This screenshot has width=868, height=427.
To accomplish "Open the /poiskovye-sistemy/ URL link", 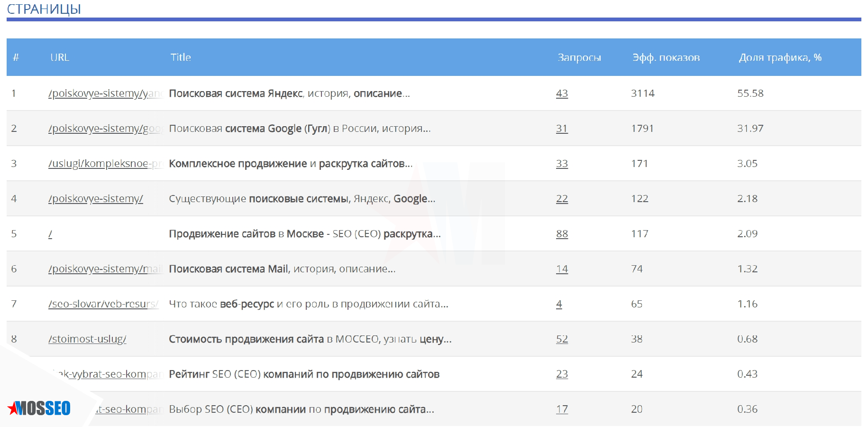I will (x=95, y=199).
